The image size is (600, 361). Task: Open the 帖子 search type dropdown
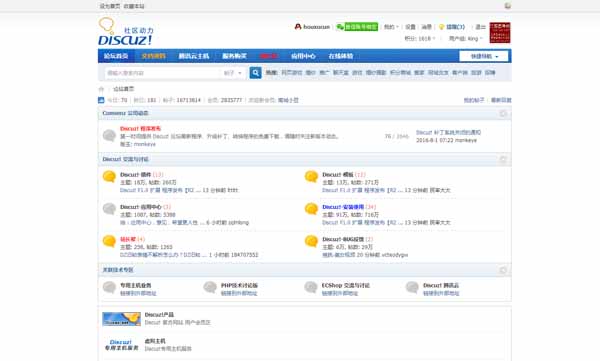pos(233,73)
